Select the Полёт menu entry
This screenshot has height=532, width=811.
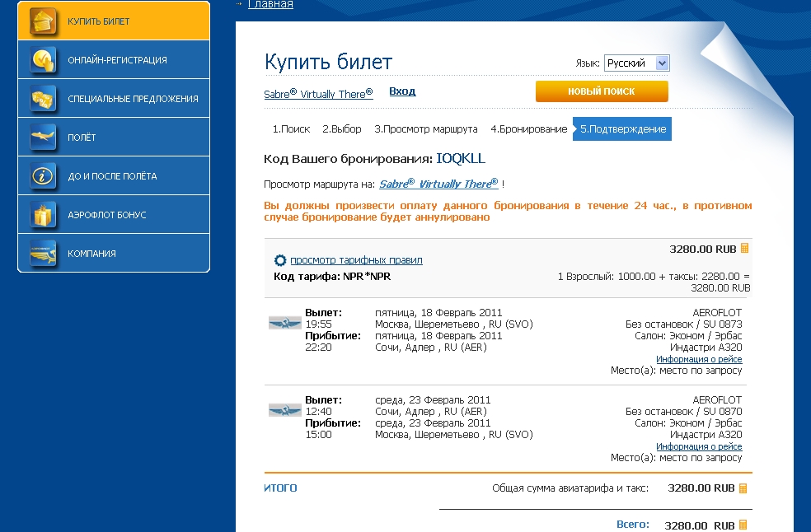click(x=114, y=137)
